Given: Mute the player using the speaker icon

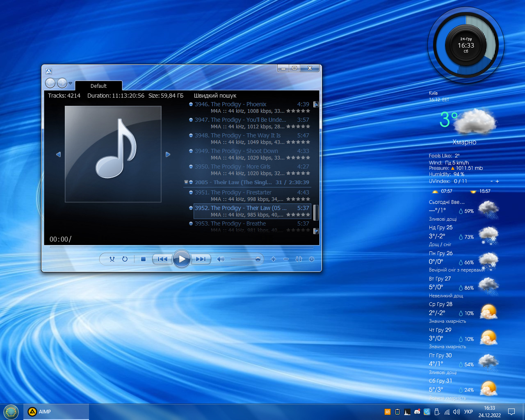Looking at the screenshot, I should point(221,259).
